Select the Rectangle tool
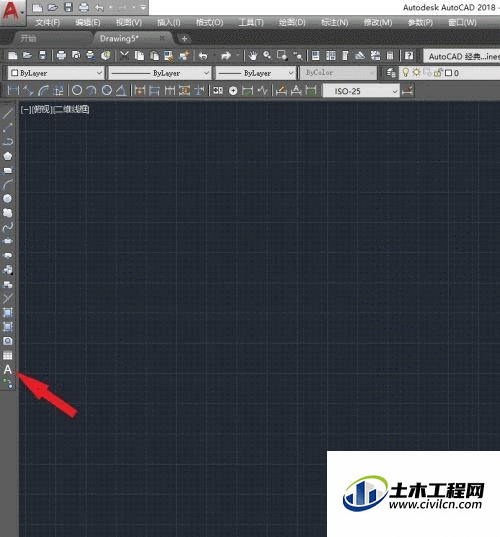 [x=8, y=170]
